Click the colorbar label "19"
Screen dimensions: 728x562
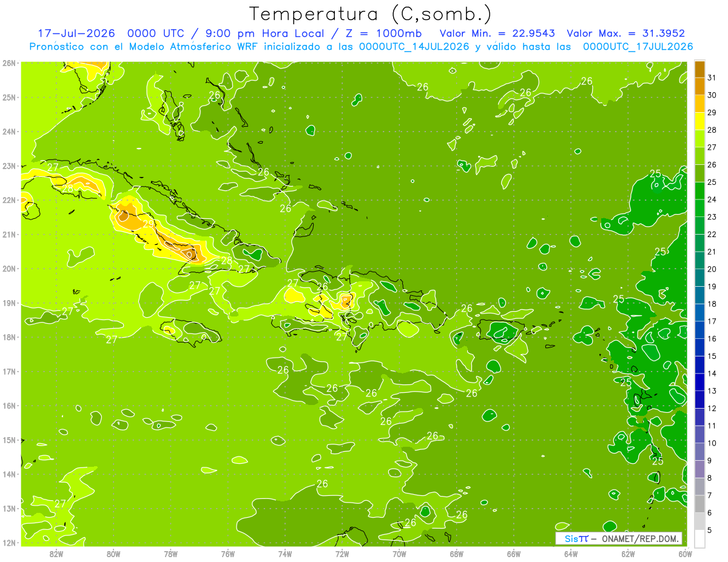tap(712, 287)
